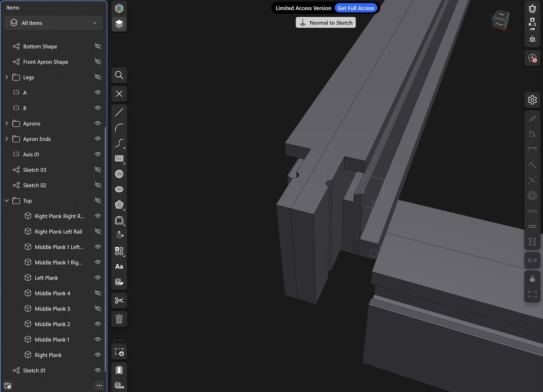The height and width of the screenshot is (392, 543).
Task: Apply the Perpendicular constraint
Action: point(533,165)
